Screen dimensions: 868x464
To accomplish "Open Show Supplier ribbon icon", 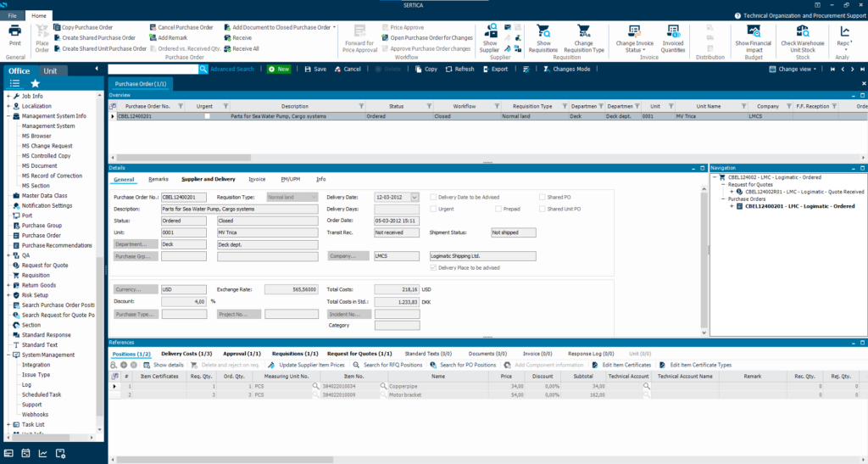I will point(489,38).
